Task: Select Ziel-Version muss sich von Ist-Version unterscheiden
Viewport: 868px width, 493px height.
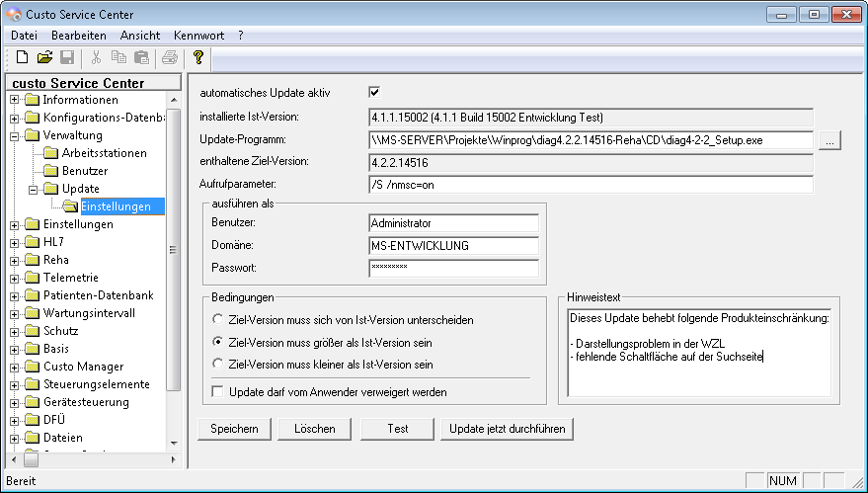Action: pos(218,320)
